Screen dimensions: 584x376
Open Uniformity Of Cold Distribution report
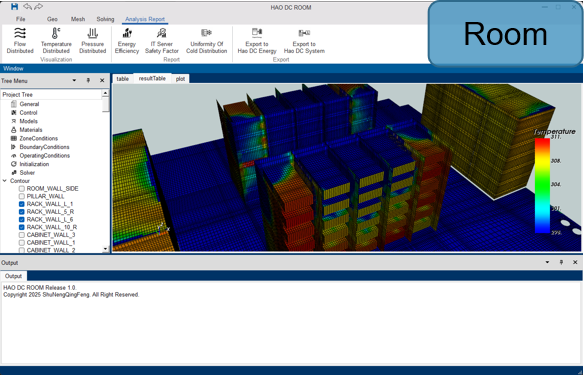[206, 40]
